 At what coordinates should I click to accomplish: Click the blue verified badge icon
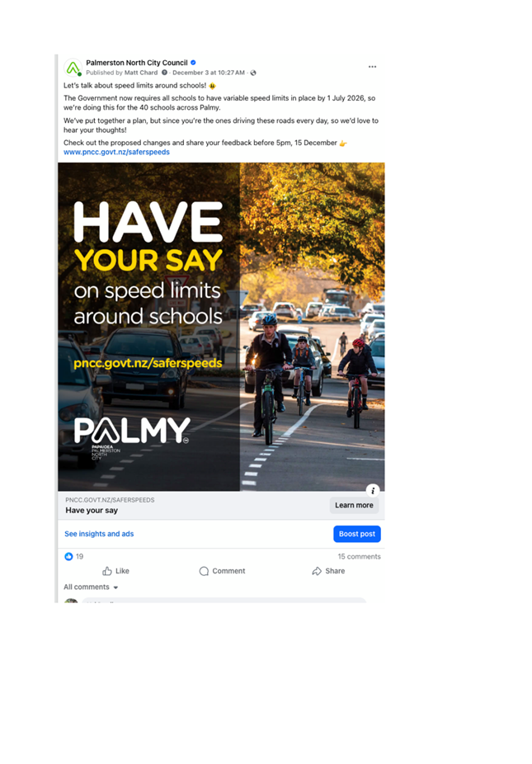193,63
